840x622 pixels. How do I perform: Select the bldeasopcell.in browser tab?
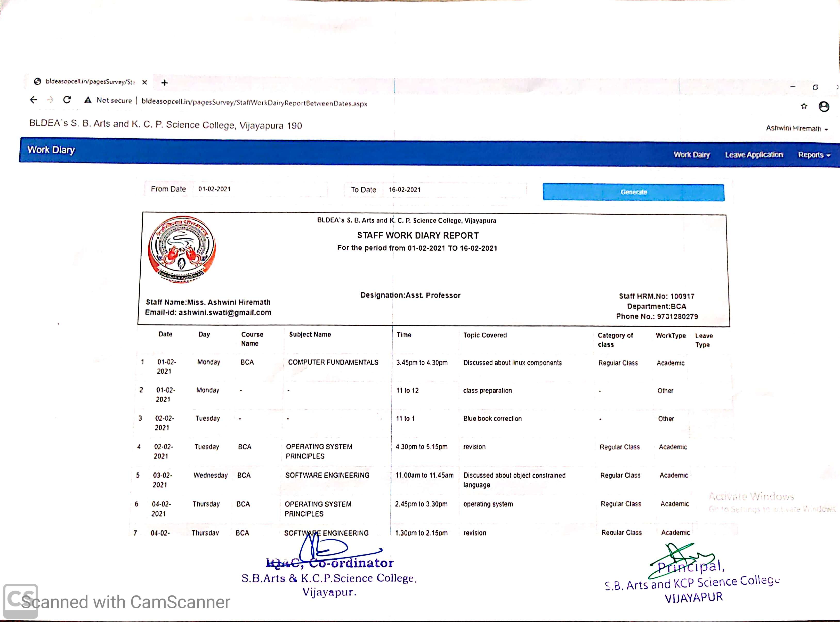(x=90, y=82)
